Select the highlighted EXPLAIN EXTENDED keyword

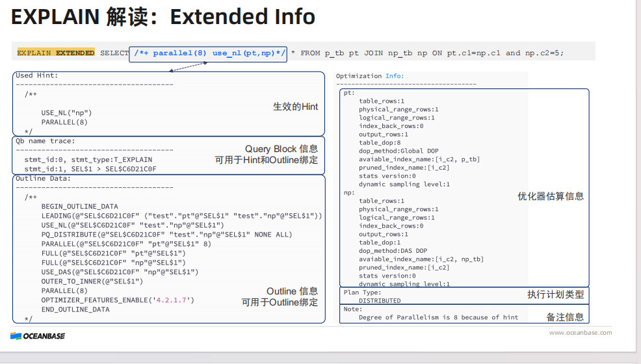point(56,53)
